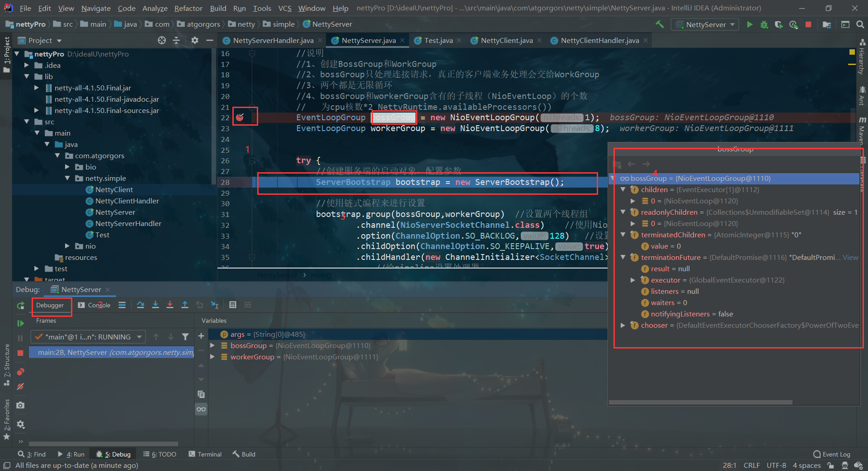
Task: Stop the running process from the top toolbar
Action: [x=808, y=24]
